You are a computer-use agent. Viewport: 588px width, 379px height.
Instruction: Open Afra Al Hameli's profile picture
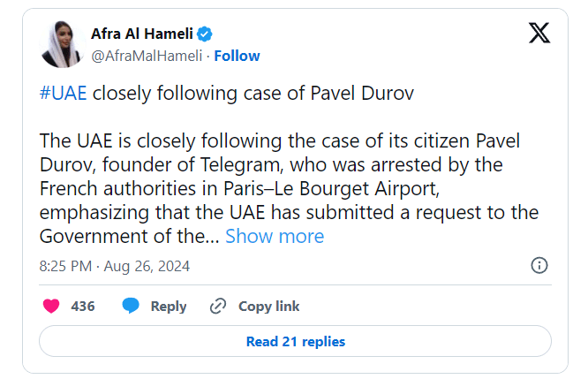(x=62, y=44)
